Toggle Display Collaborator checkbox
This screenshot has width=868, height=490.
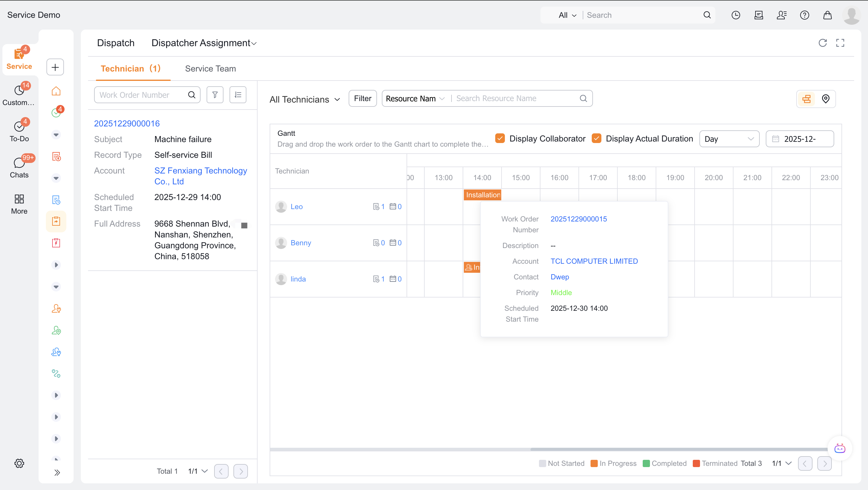[500, 138]
